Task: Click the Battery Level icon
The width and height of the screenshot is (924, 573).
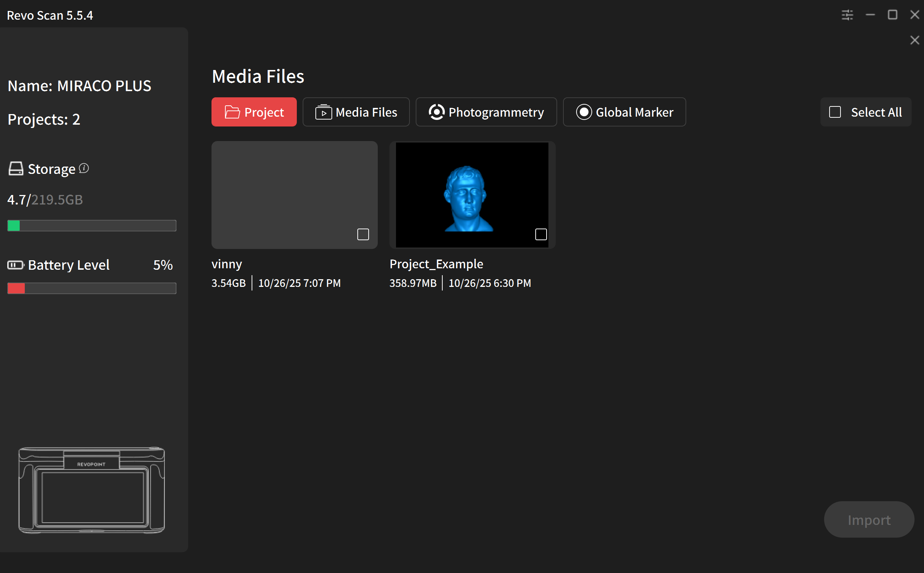Action: (16, 265)
